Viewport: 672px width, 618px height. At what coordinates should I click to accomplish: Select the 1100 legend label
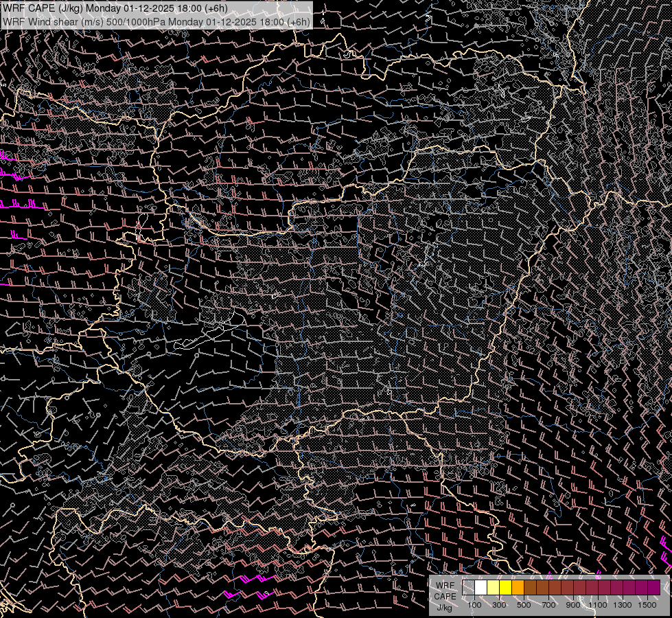[598, 605]
